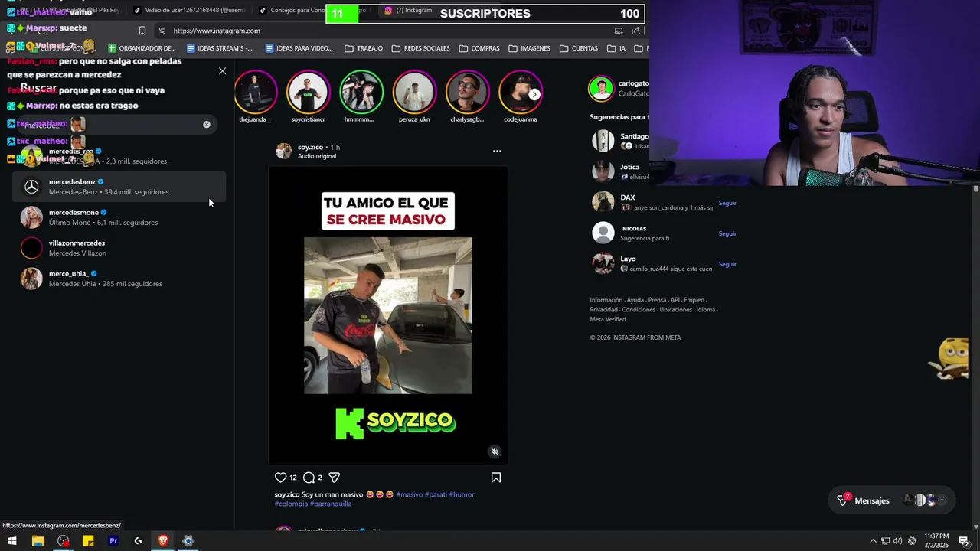Clear the search field text

206,124
